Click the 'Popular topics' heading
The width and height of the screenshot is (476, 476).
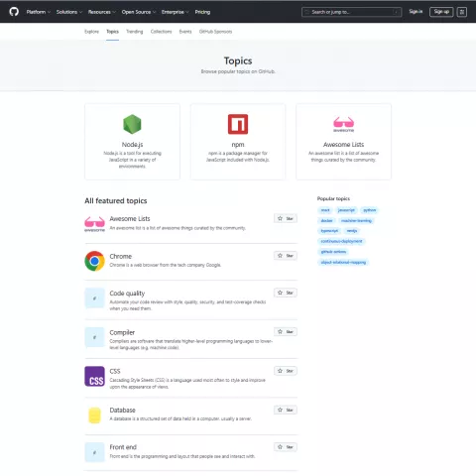pos(333,198)
